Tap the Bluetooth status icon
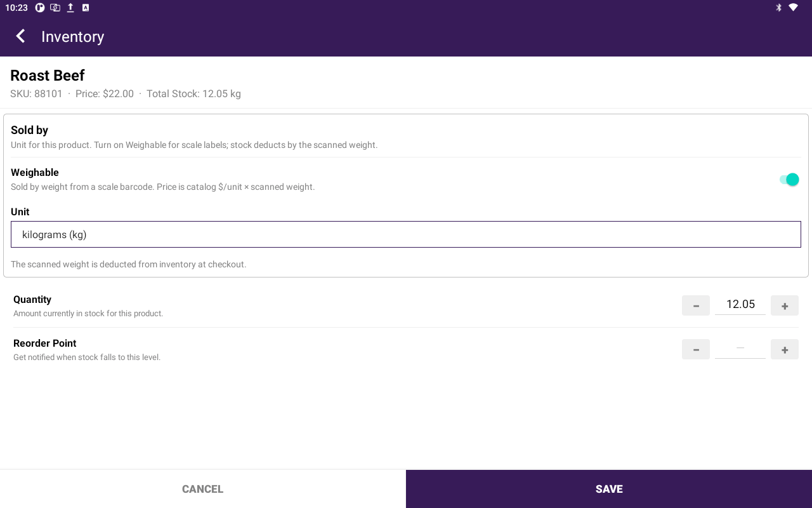Image resolution: width=812 pixels, height=508 pixels. coord(778,8)
